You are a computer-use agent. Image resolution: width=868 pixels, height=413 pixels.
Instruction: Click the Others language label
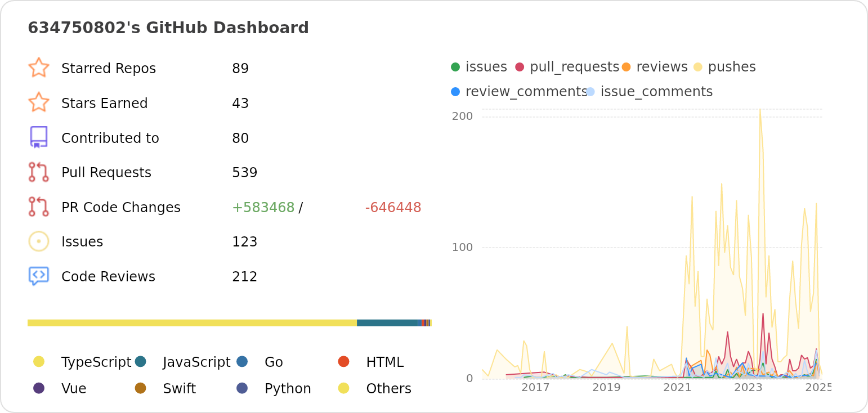(x=388, y=389)
